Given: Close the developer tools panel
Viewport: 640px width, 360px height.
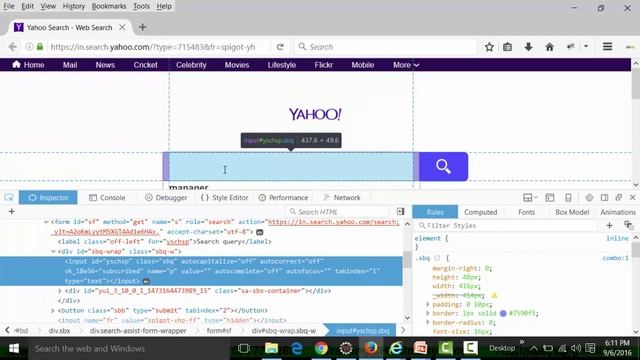Looking at the screenshot, I should [633, 198].
